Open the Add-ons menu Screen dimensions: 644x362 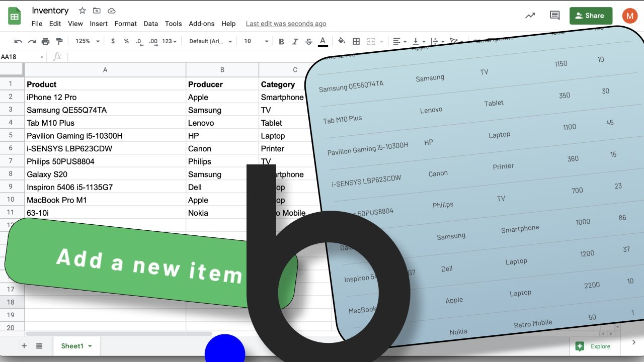[201, 24]
